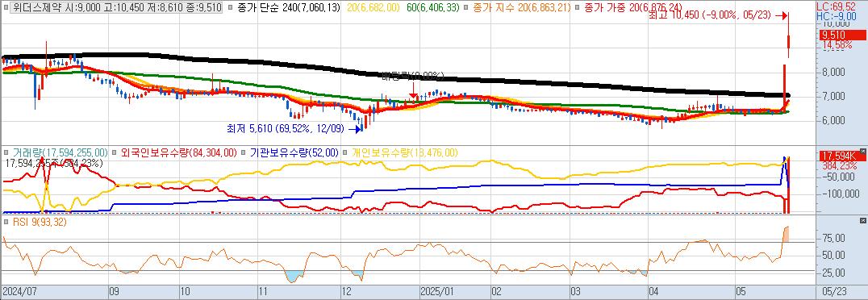Click the 위더스제약 stock name price label

(x=117, y=8)
